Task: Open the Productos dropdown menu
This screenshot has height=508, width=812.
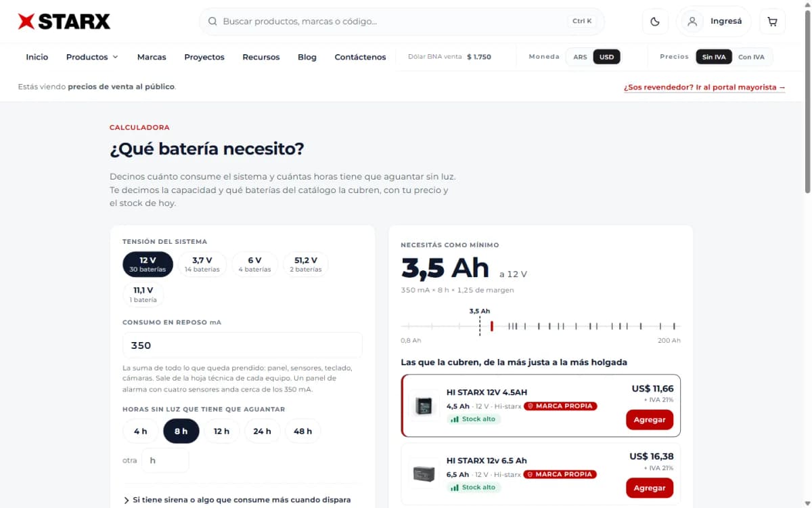Action: [92, 57]
